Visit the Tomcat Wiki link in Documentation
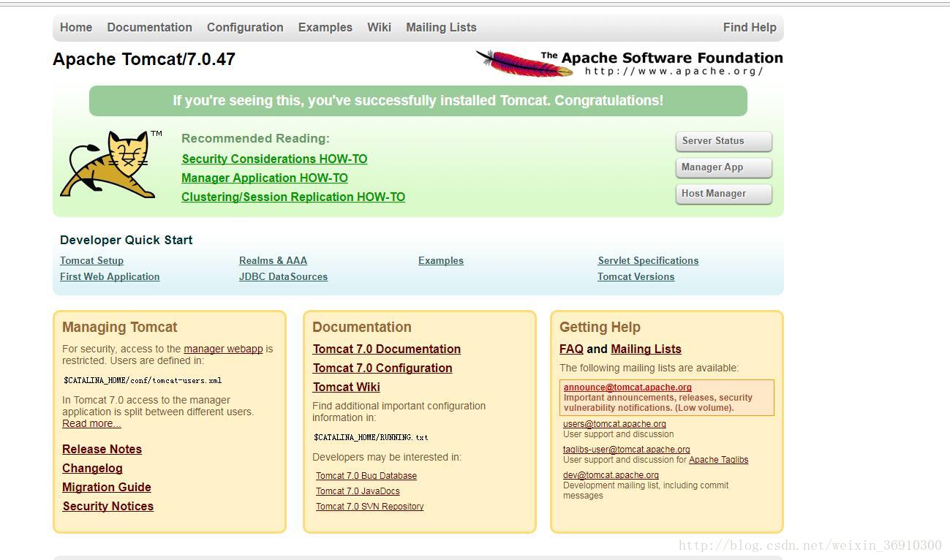The height and width of the screenshot is (560, 950). 347,387
